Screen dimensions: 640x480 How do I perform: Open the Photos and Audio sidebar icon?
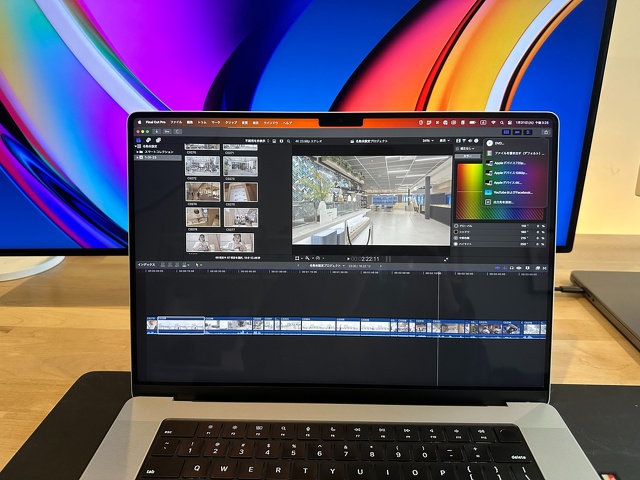(148, 140)
